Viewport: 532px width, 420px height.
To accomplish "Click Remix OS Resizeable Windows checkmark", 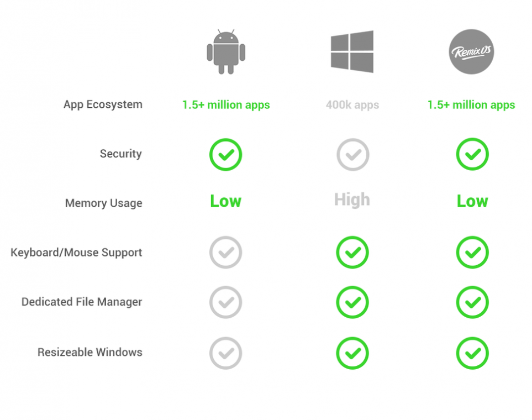I will click(x=472, y=353).
